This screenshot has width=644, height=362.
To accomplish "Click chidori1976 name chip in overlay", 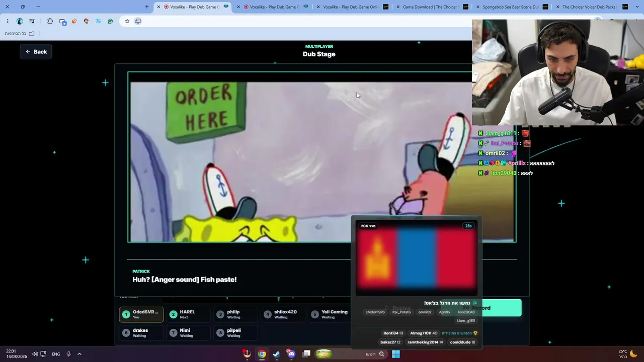I will pos(375,312).
